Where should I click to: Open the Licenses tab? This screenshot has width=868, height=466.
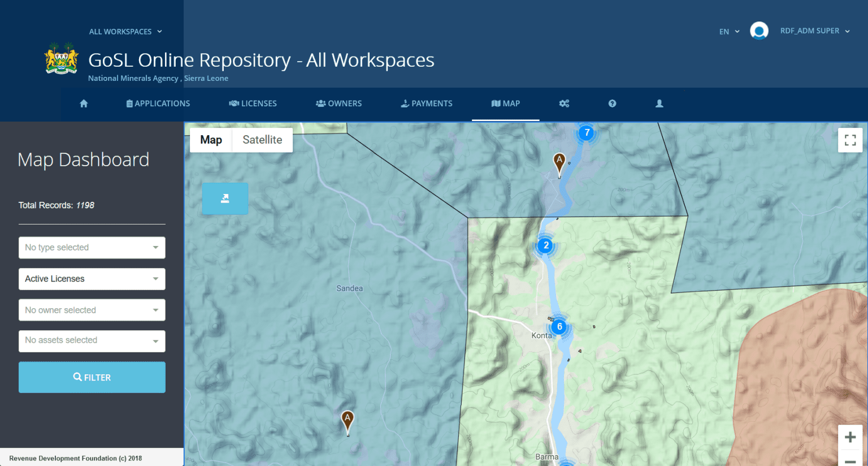[253, 103]
